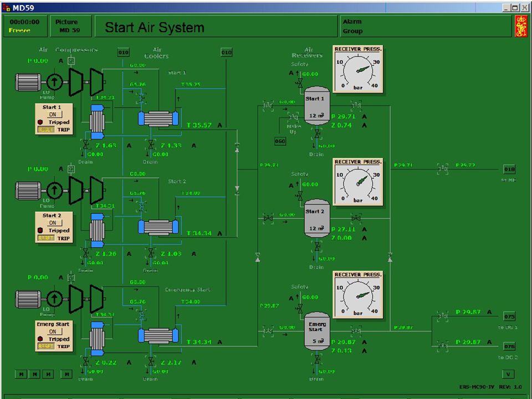This screenshot has height=399, width=532.
Task: Click Emerg Start air receiver tank
Action: 316,331
